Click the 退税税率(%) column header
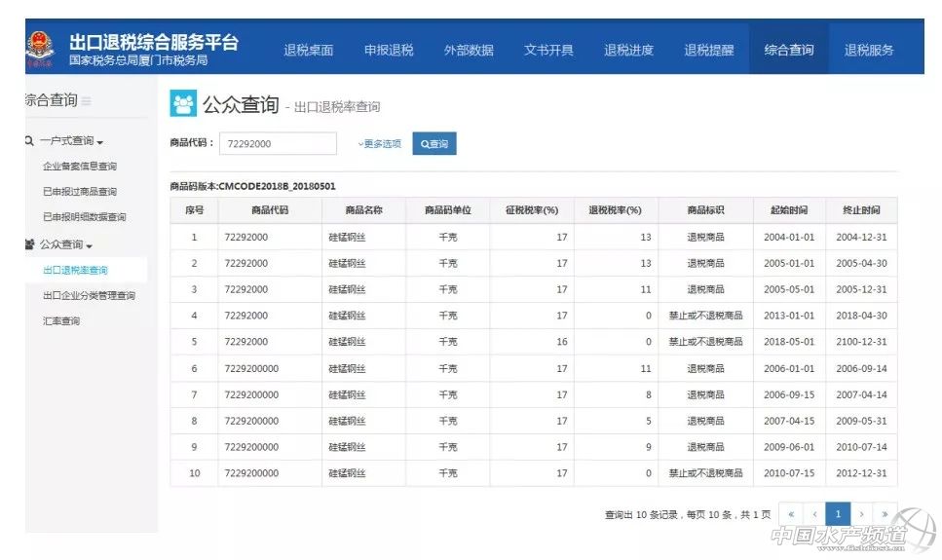The height and width of the screenshot is (560, 942). tap(616, 210)
